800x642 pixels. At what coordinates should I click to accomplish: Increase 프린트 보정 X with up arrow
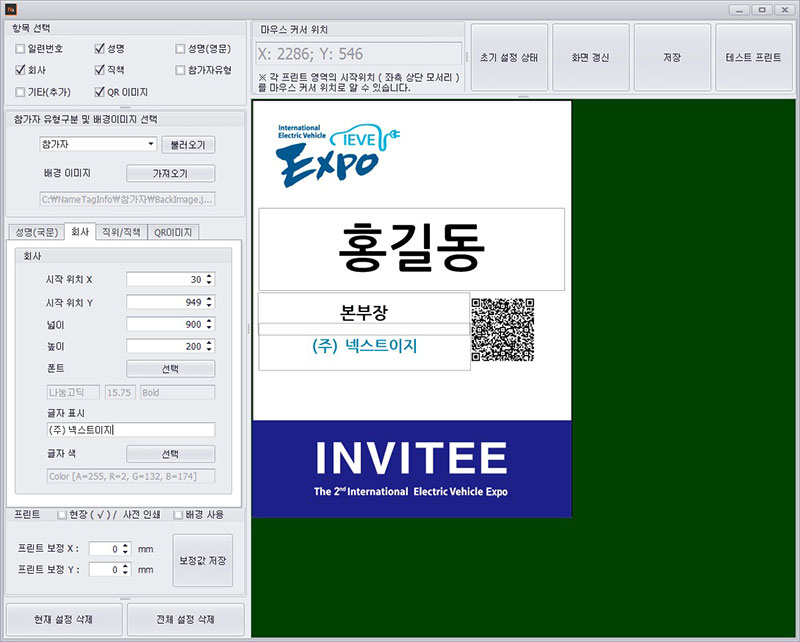(x=126, y=545)
